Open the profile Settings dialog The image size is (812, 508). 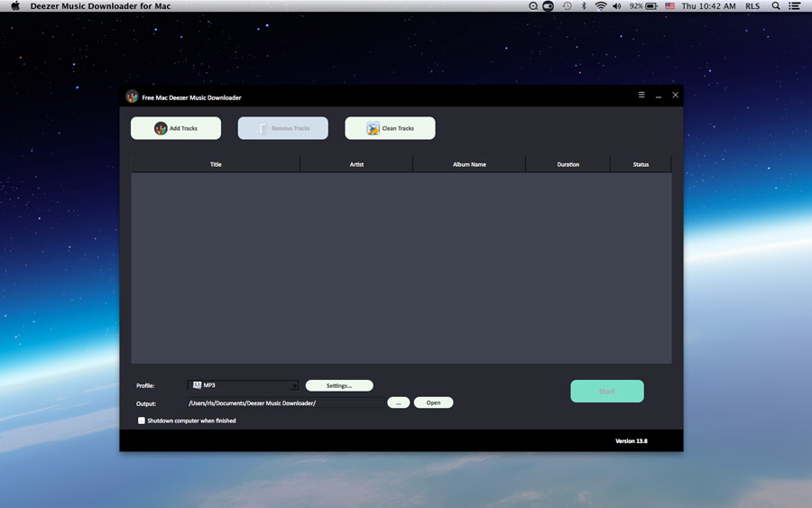pos(339,385)
